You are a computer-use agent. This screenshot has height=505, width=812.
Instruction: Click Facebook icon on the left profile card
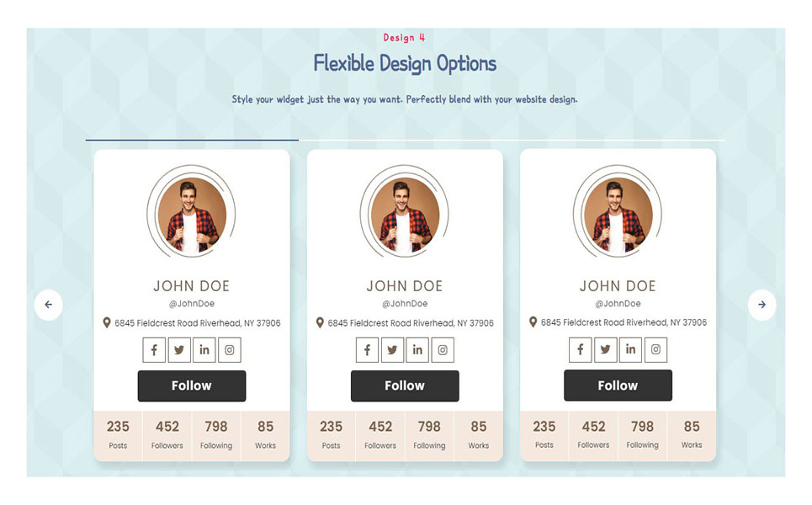(155, 350)
